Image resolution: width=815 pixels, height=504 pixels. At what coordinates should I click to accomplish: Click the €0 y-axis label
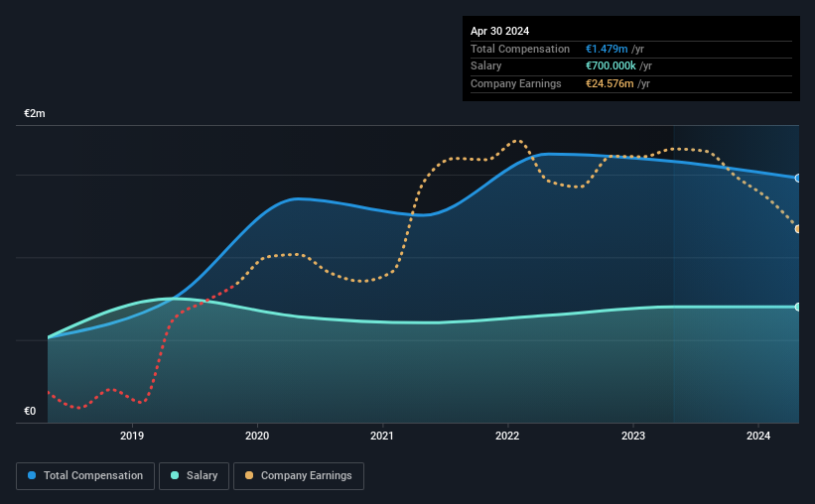pos(30,411)
